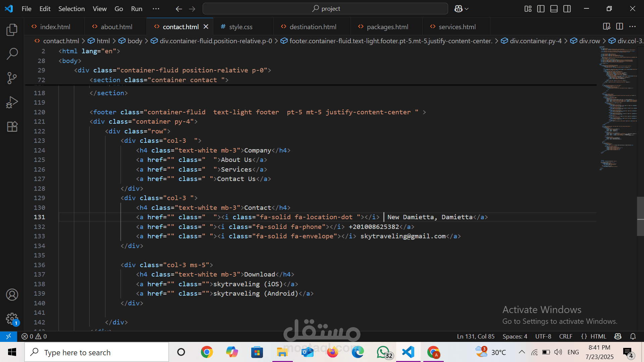Open the Source Control view
Viewport: 644px width, 362px height.
[x=12, y=78]
